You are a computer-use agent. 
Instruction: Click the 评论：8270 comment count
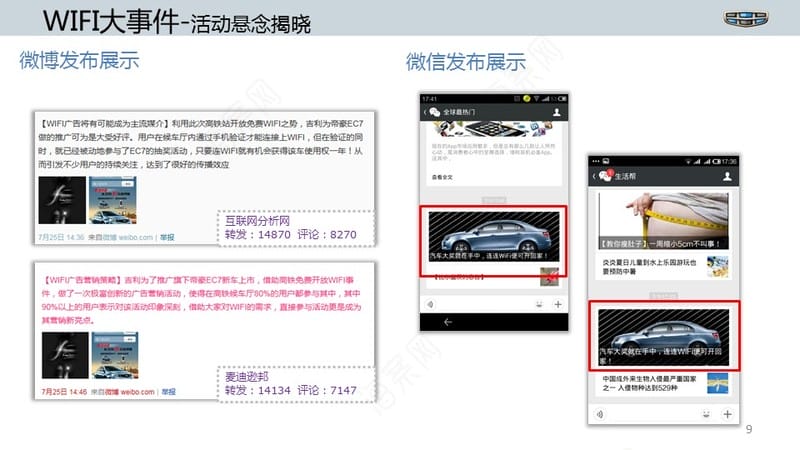pyautogui.click(x=327, y=235)
